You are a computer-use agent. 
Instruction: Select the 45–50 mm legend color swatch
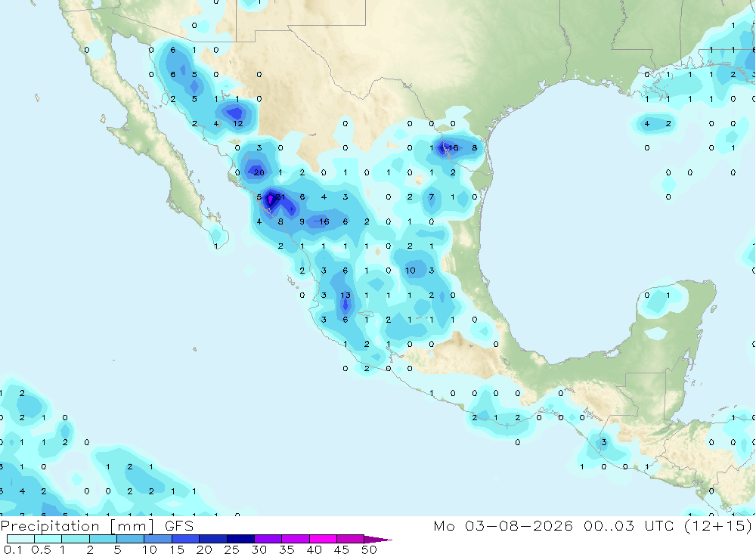click(350, 539)
